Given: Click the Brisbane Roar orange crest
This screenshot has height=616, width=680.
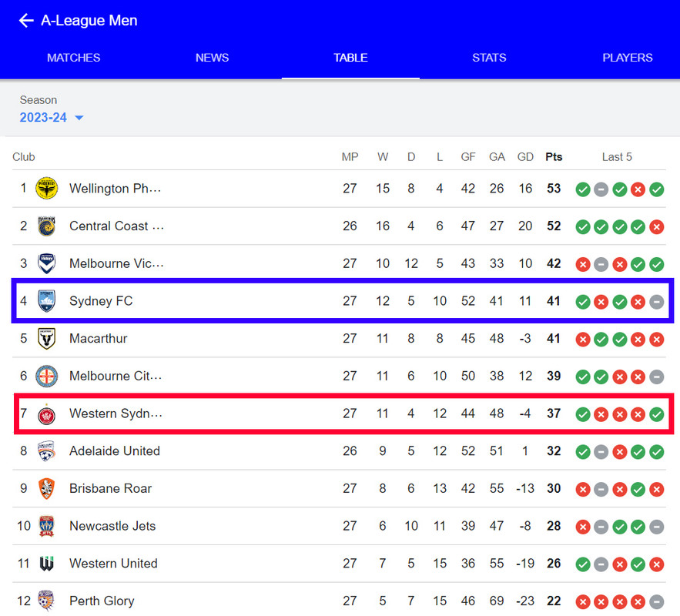Looking at the screenshot, I should coord(46,488).
